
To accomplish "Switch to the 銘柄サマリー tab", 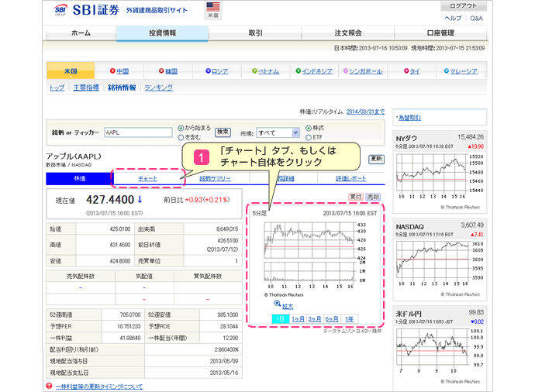I will (x=215, y=178).
